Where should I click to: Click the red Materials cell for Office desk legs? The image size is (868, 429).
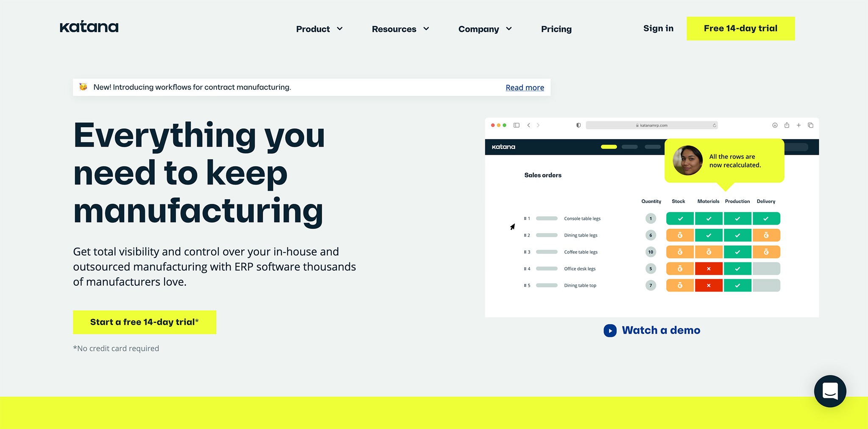pos(709,269)
